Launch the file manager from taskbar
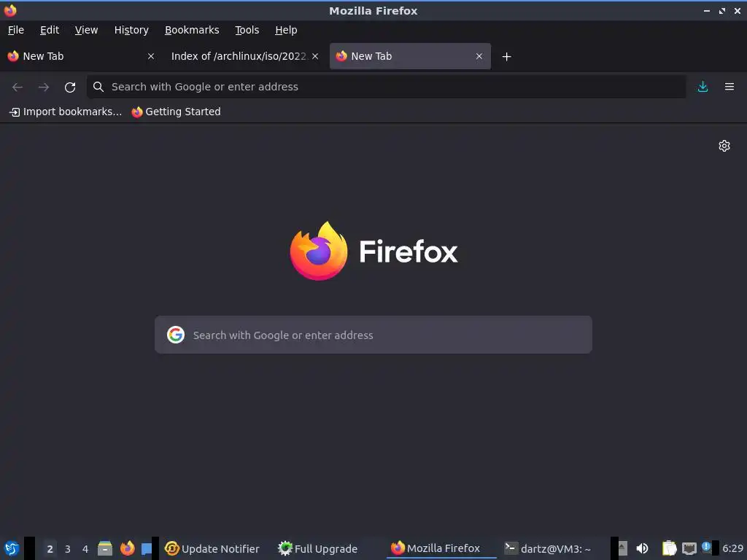This screenshot has width=747, height=560. pyautogui.click(x=105, y=548)
